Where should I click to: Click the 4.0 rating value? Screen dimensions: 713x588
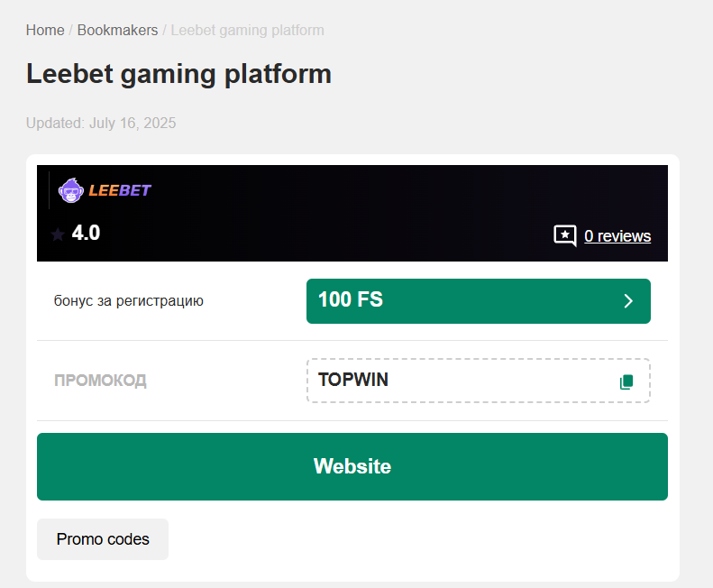(86, 234)
